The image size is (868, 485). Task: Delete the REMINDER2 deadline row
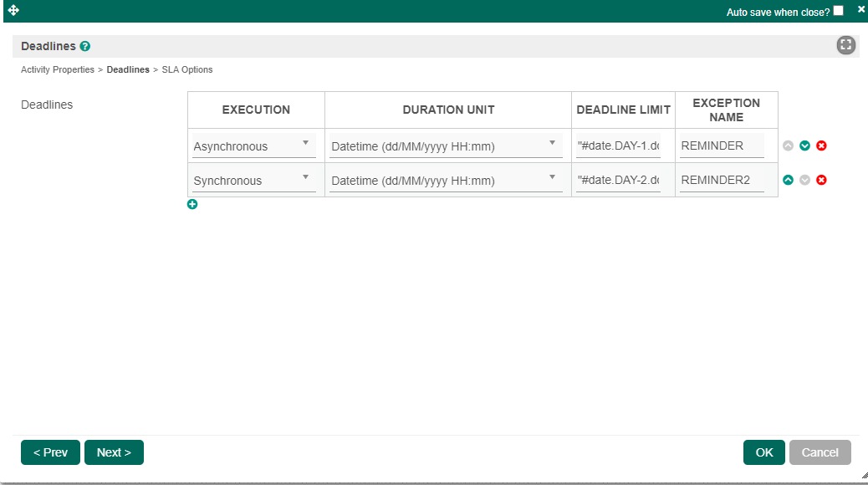point(821,180)
